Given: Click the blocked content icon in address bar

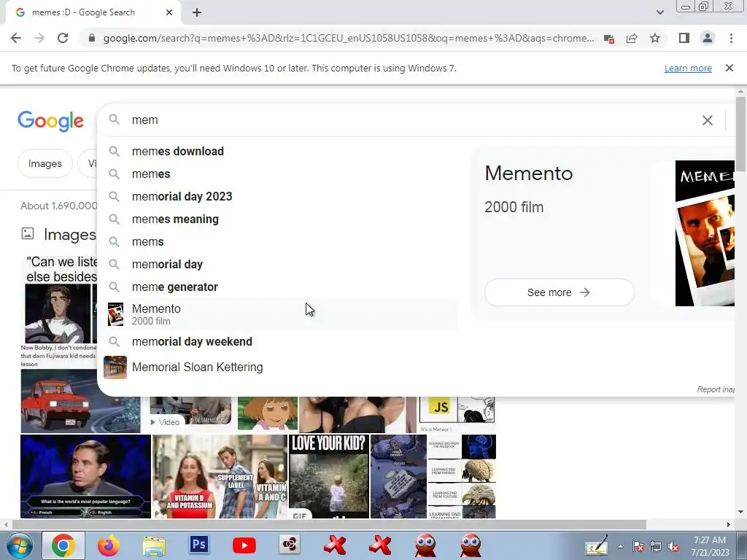Looking at the screenshot, I should [609, 39].
